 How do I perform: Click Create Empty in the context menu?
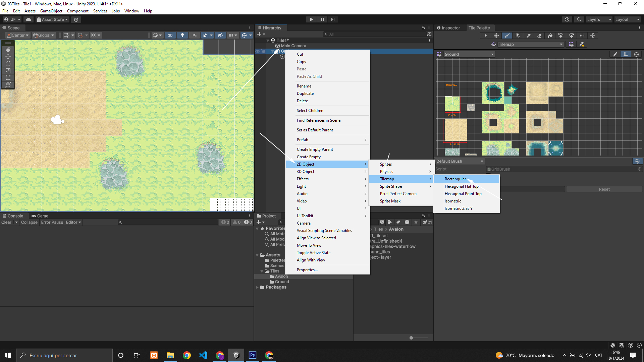pos(309,157)
